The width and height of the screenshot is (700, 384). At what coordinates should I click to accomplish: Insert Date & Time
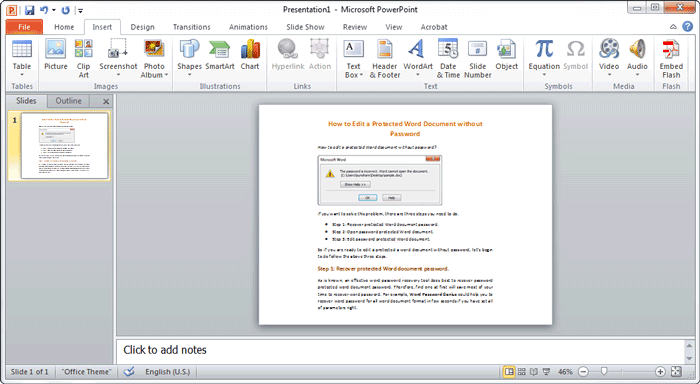(x=448, y=58)
